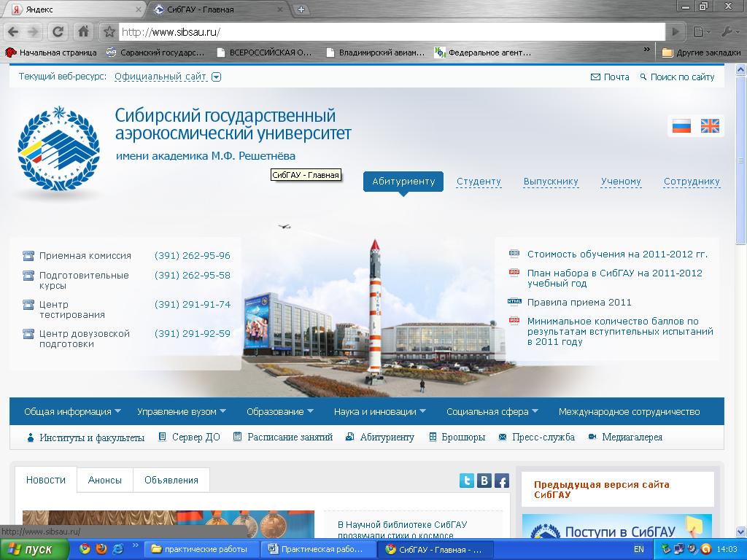
Task: Open Поиск по сайту site search
Action: pos(677,77)
